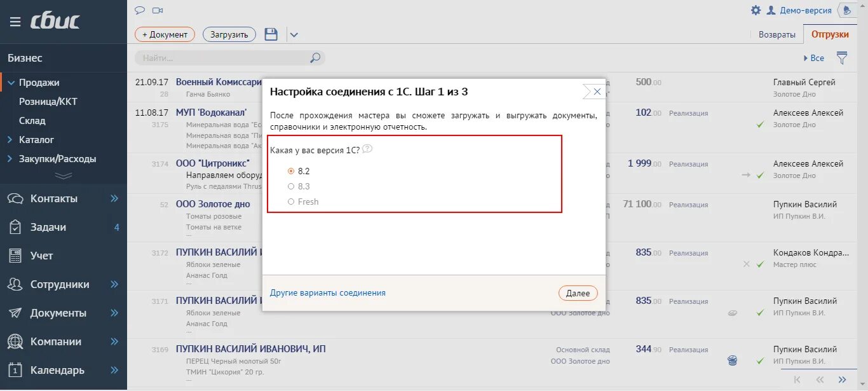
Task: Open the chat bubble icon
Action: [x=140, y=10]
